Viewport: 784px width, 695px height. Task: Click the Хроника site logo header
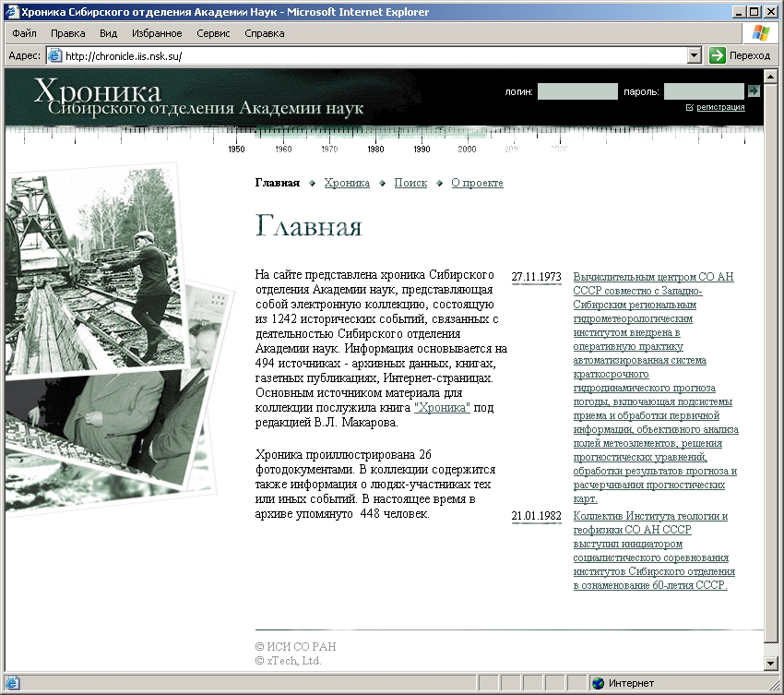(198, 97)
